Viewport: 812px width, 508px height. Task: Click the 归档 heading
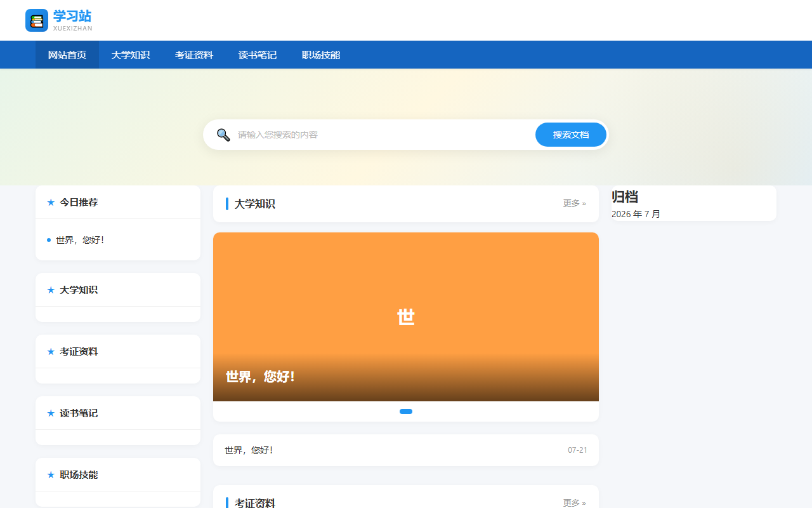point(625,197)
